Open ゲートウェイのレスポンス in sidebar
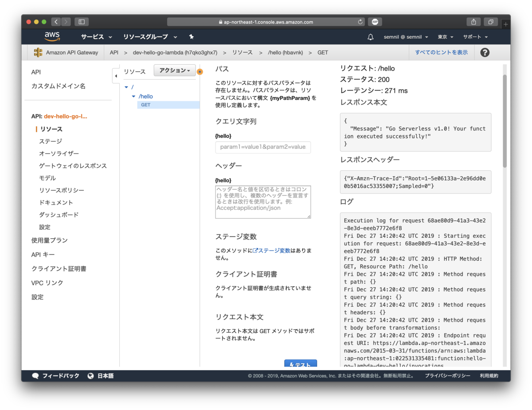This screenshot has height=410, width=532. coord(73,166)
